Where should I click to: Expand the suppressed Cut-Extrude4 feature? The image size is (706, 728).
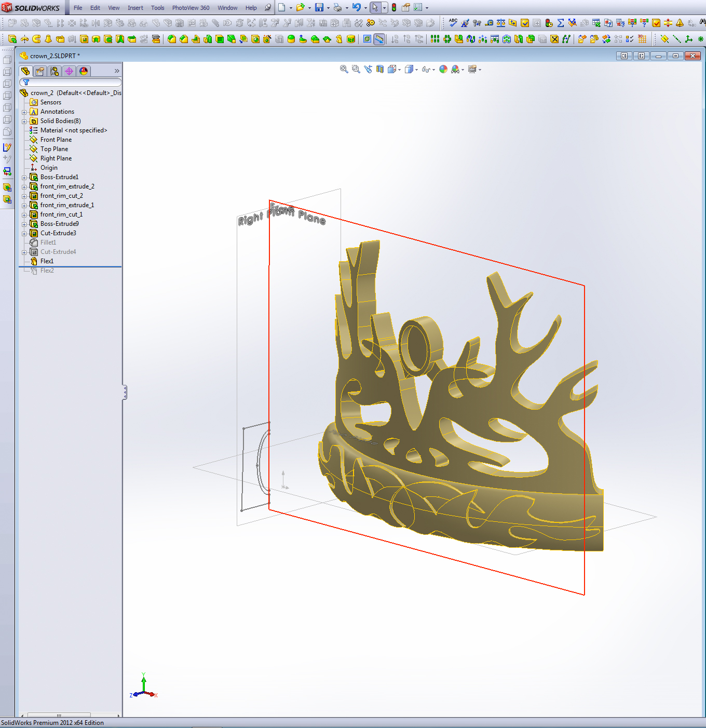point(24,252)
